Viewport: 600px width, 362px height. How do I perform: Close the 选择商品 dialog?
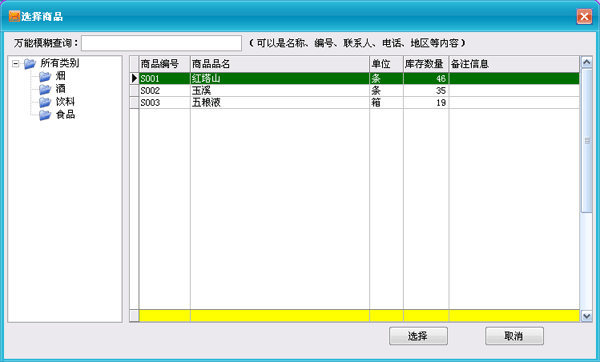pos(584,16)
